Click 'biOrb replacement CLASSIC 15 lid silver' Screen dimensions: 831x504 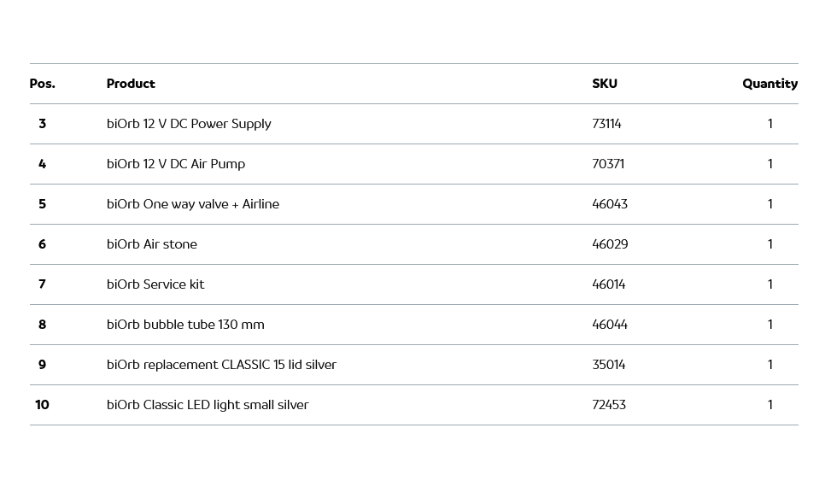pyautogui.click(x=221, y=365)
